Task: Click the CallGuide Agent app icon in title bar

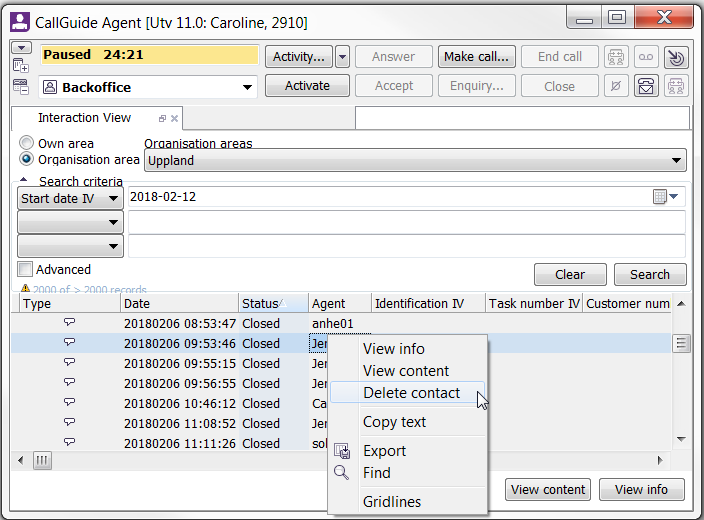Action: point(20,22)
